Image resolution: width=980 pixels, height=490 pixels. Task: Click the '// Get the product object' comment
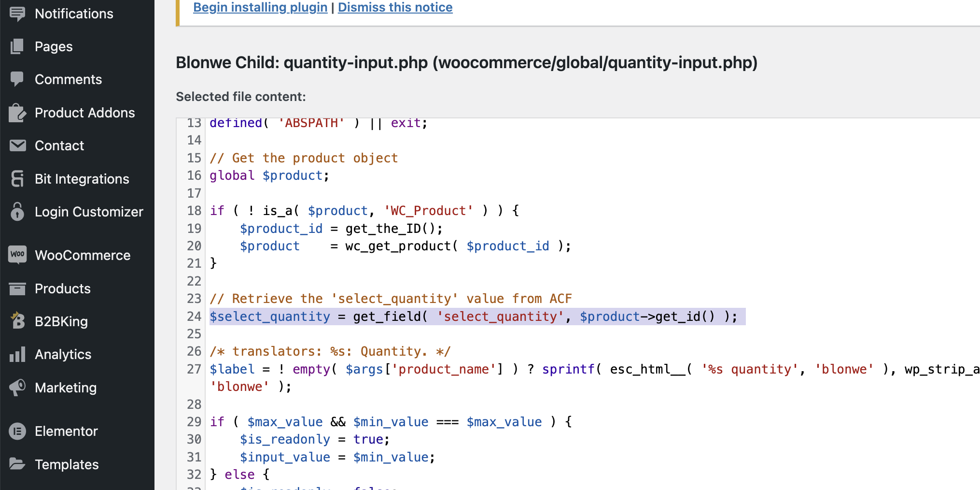[x=304, y=158]
